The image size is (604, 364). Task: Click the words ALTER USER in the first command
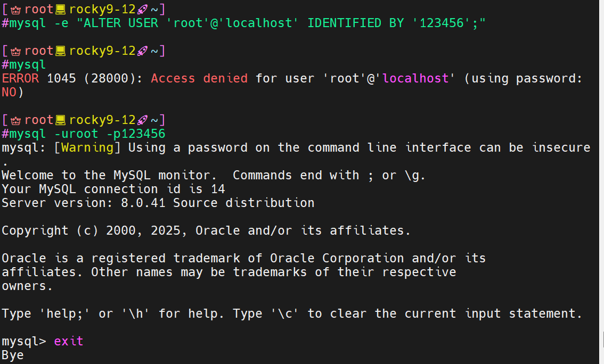(121, 23)
